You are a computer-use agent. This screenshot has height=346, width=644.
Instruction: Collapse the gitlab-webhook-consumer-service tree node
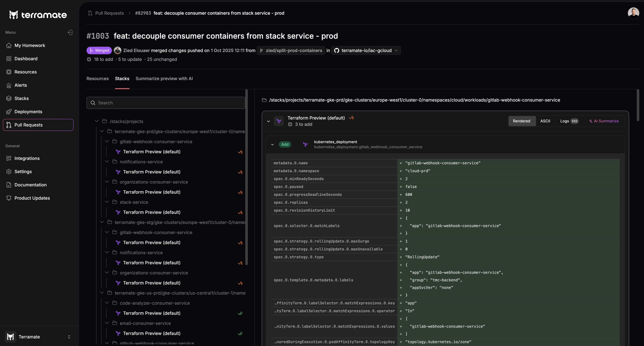click(107, 141)
